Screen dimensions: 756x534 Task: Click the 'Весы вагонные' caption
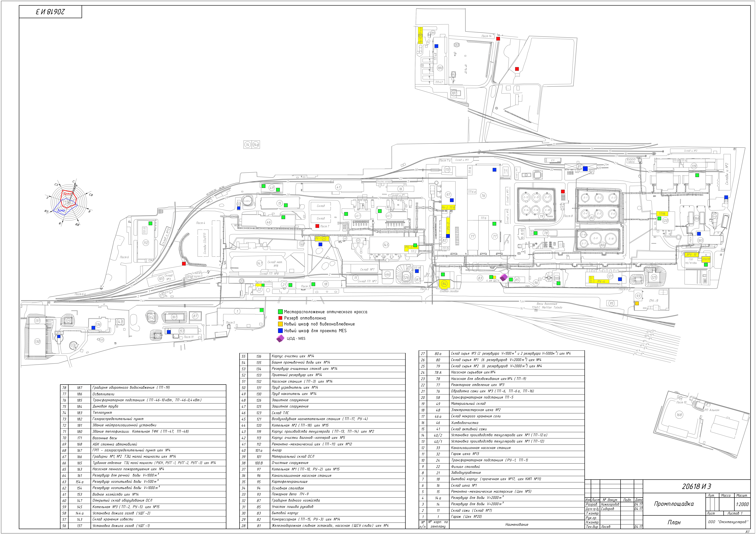click(547, 304)
